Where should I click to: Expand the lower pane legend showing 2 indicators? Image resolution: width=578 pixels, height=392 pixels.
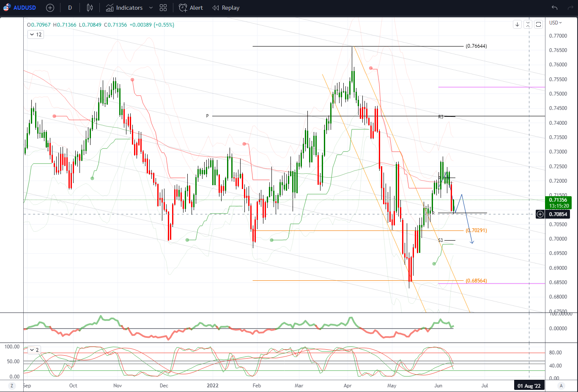pyautogui.click(x=34, y=350)
